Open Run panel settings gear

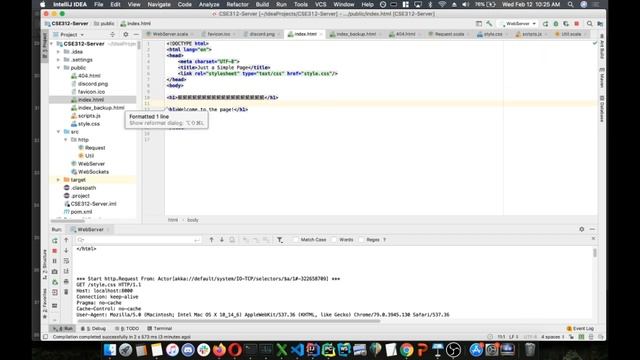582,229
